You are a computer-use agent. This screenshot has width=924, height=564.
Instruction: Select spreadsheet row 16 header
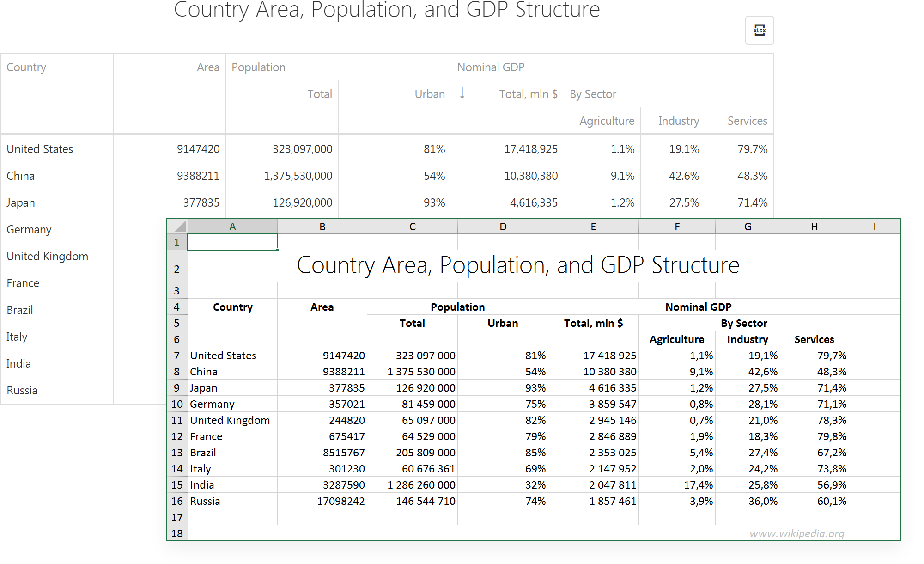coord(177,501)
